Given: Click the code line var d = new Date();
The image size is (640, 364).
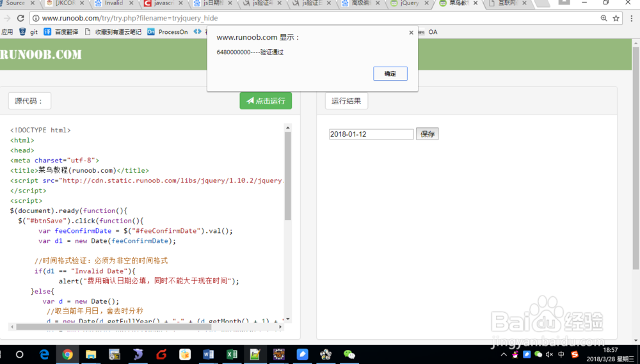Looking at the screenshot, I should (81, 301).
